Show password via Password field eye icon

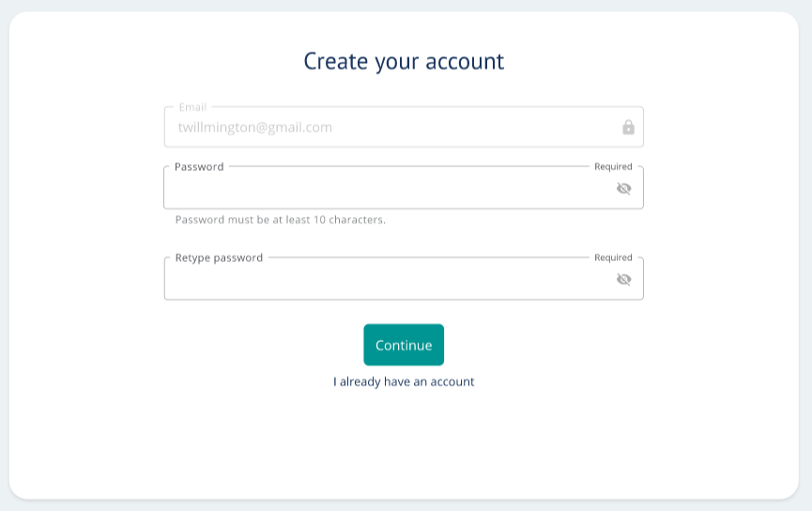[624, 189]
